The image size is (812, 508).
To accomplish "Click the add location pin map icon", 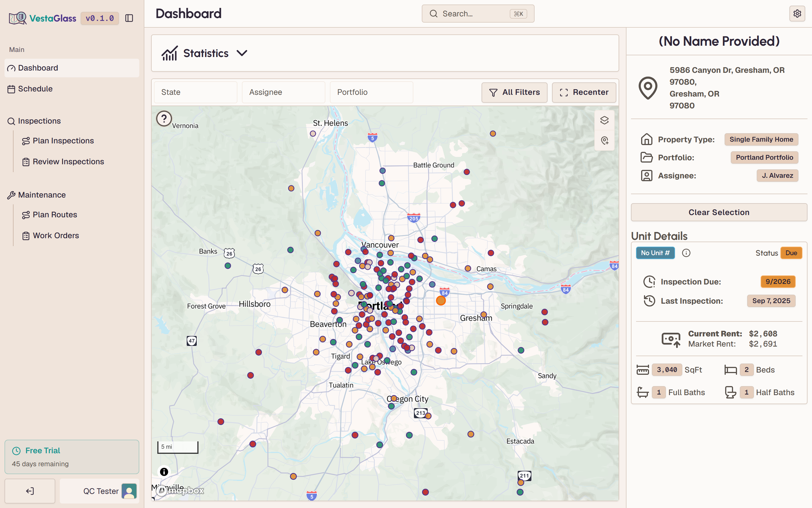I will coord(604,141).
